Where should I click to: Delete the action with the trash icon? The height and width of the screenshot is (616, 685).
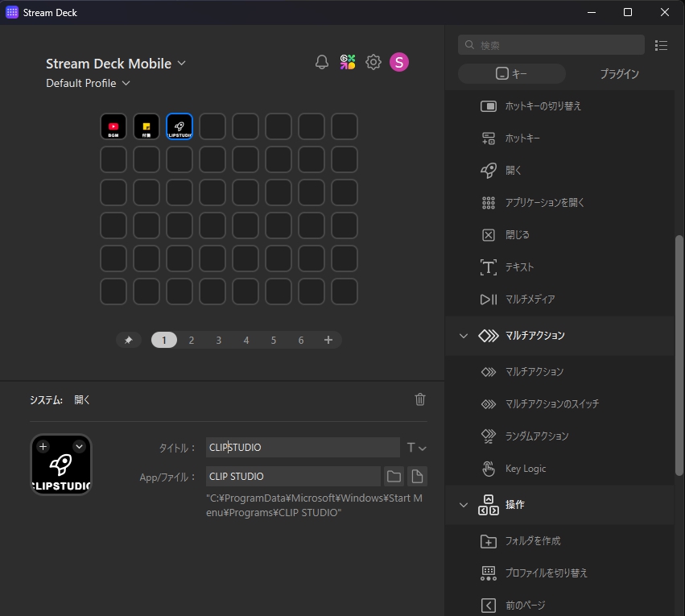[419, 399]
